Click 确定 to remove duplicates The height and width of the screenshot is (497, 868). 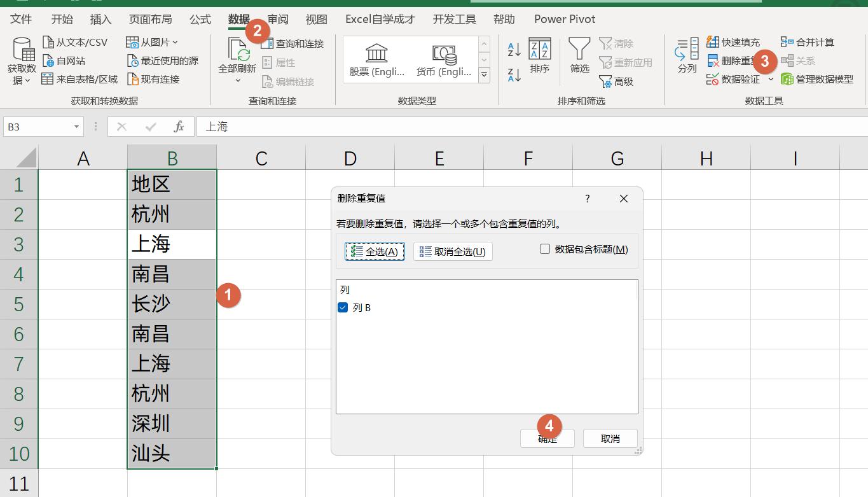[547, 438]
